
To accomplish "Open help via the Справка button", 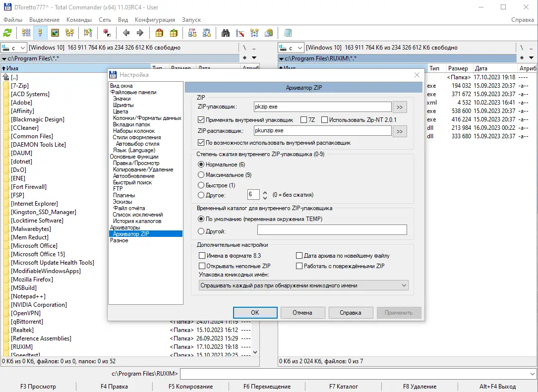I will coord(351,312).
